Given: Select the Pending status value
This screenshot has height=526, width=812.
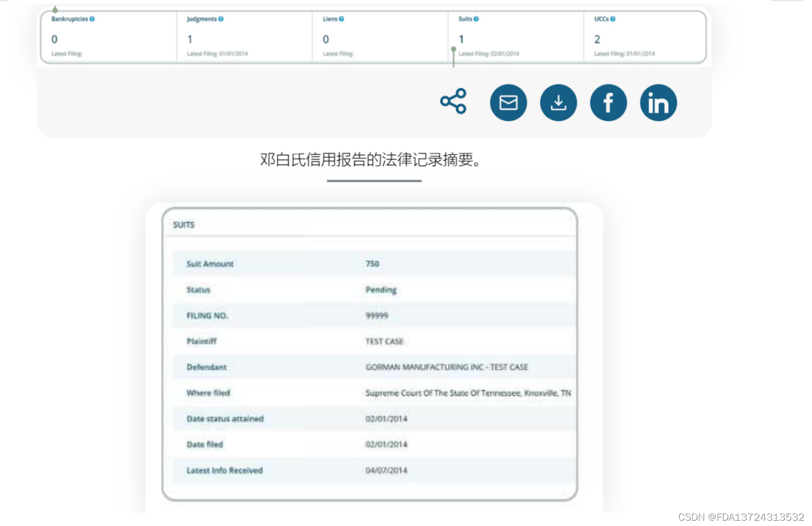Looking at the screenshot, I should tap(381, 290).
